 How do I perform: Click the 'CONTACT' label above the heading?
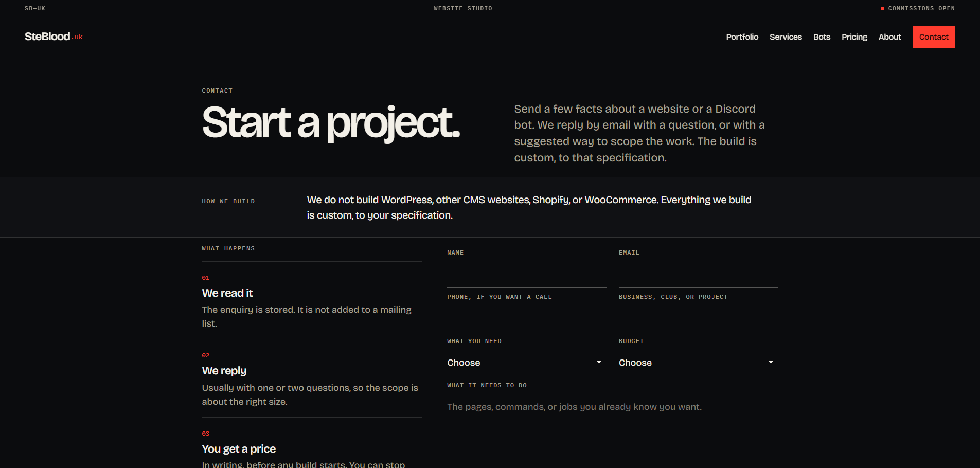[217, 91]
